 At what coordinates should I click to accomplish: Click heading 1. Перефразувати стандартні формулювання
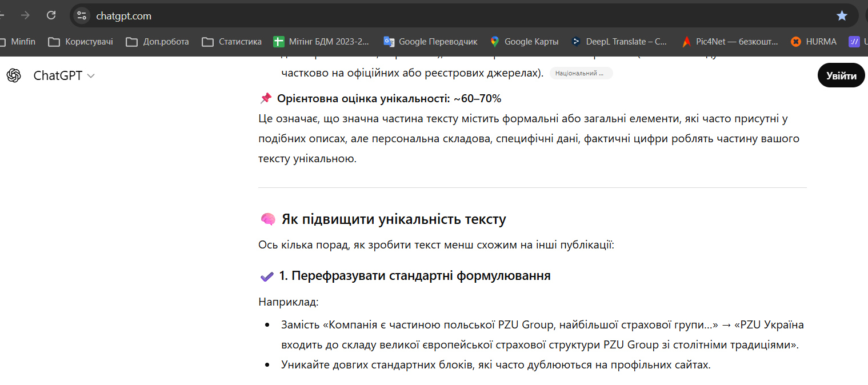tap(415, 276)
